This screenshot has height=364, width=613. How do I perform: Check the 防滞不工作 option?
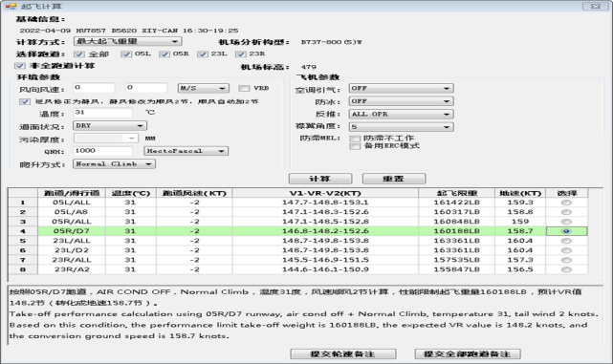355,139
